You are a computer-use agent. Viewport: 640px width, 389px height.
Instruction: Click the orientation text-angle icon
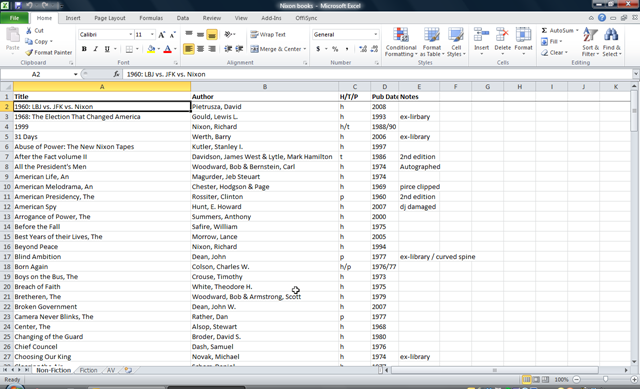click(228, 35)
